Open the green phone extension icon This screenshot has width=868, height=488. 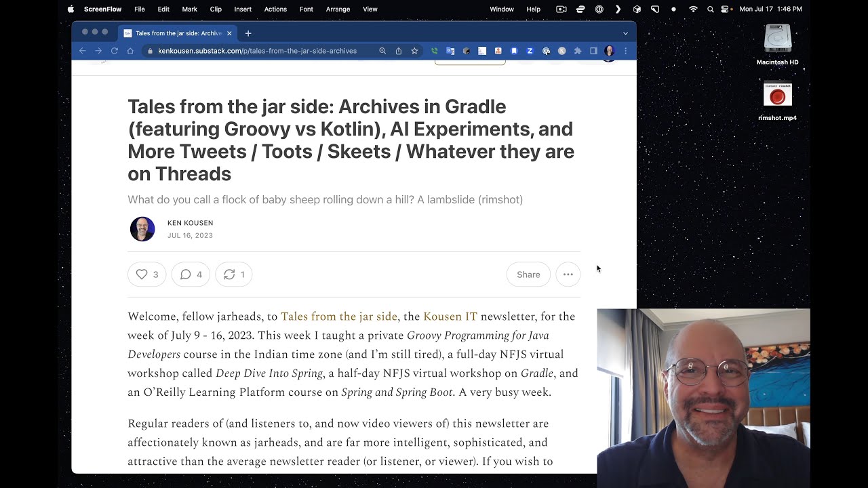click(435, 51)
